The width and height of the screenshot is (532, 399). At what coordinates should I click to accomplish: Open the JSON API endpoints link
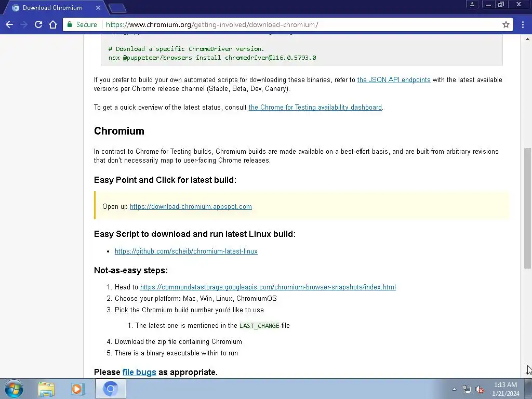click(x=394, y=79)
